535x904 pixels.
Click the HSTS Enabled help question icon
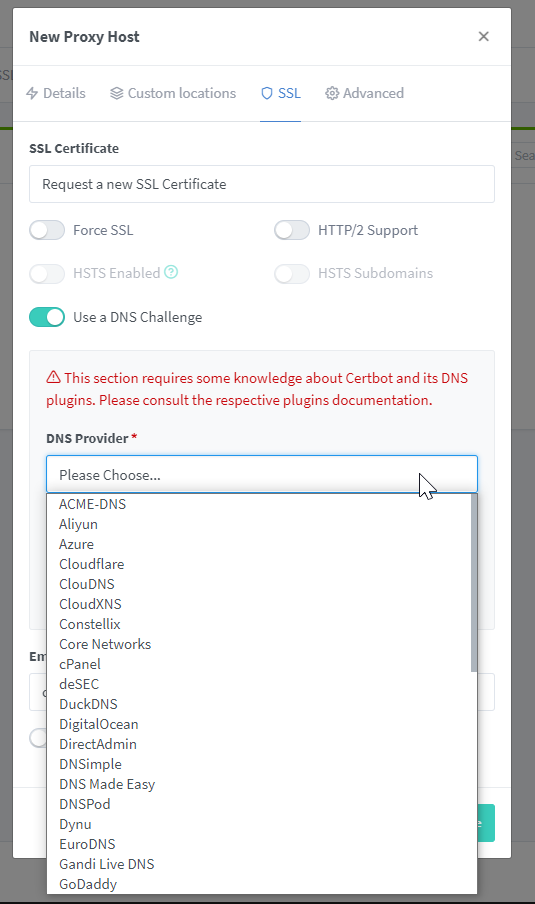(x=171, y=272)
